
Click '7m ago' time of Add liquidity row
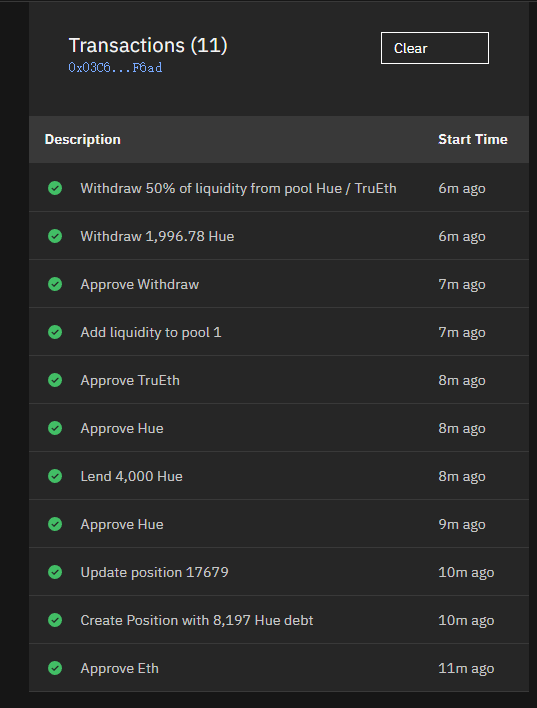[x=462, y=332]
